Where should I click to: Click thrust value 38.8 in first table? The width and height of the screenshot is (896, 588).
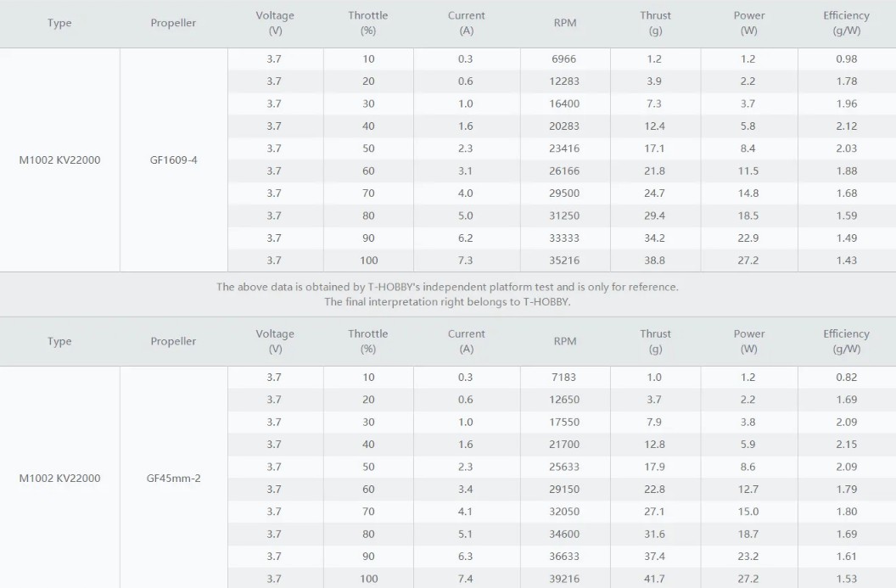tap(654, 260)
